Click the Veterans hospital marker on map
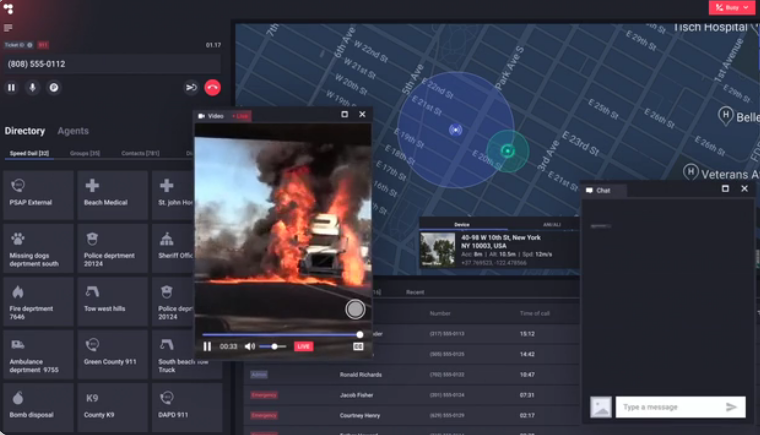Viewport: 760px width, 435px height. click(690, 172)
